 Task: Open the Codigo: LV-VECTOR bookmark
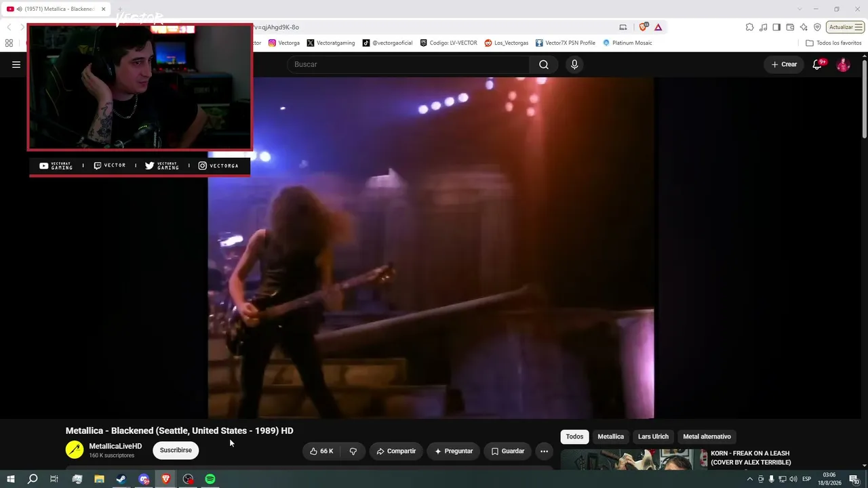click(x=448, y=43)
